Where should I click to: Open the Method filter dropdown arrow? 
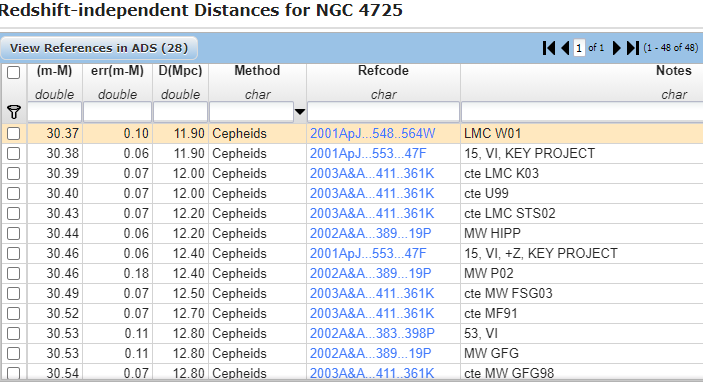[x=300, y=112]
